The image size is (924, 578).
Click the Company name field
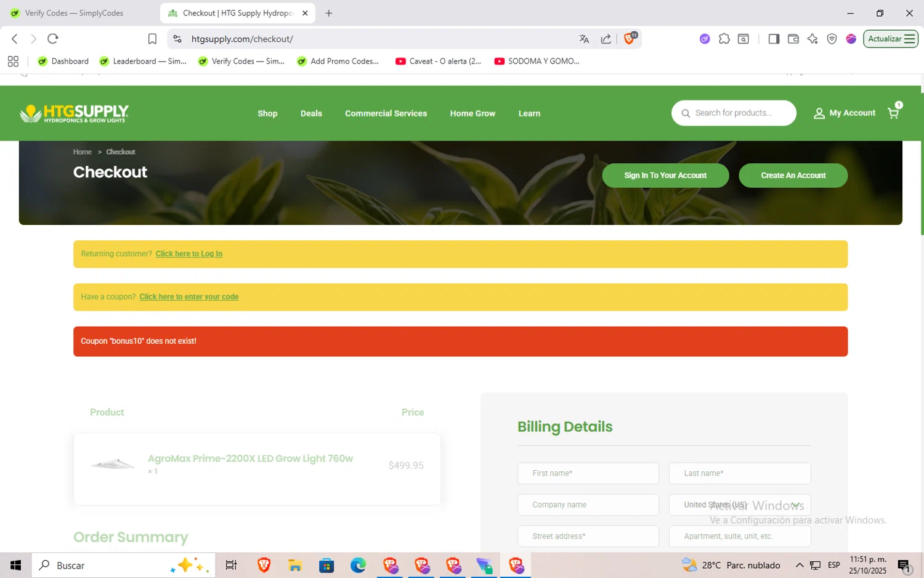(x=588, y=505)
